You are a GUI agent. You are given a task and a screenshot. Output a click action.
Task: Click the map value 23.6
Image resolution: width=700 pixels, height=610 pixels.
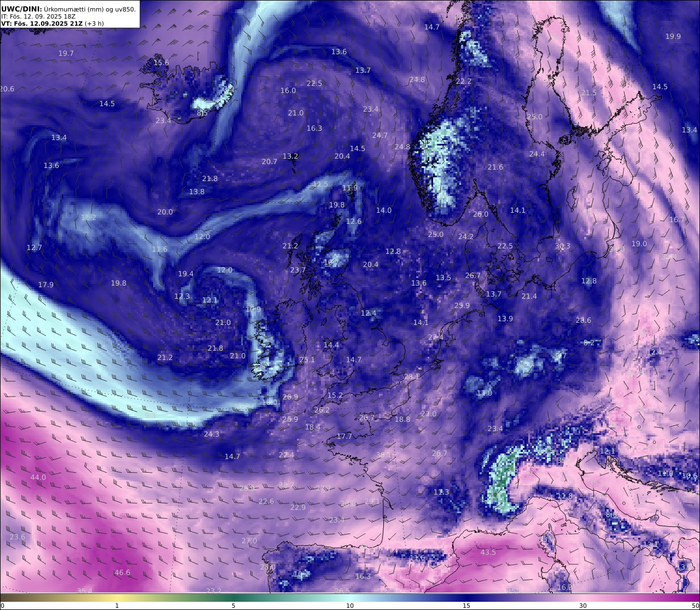[17, 537]
